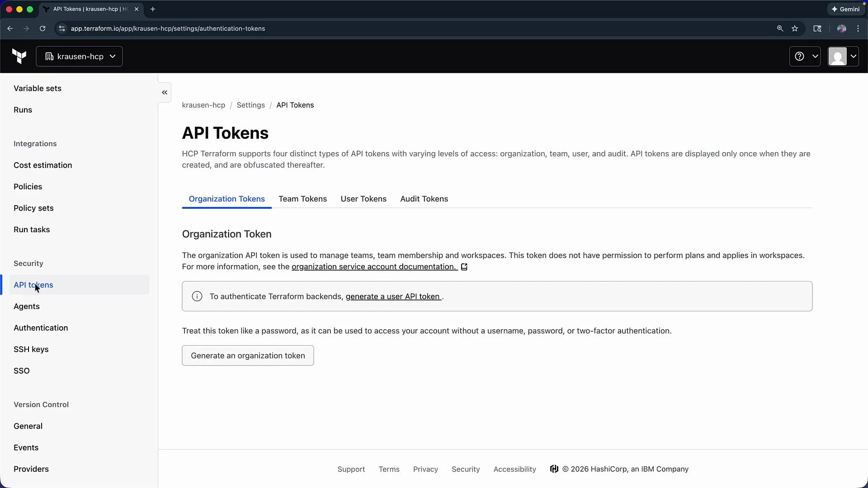Open the help menu dropdown
The height and width of the screenshot is (488, 868).
(x=805, y=56)
